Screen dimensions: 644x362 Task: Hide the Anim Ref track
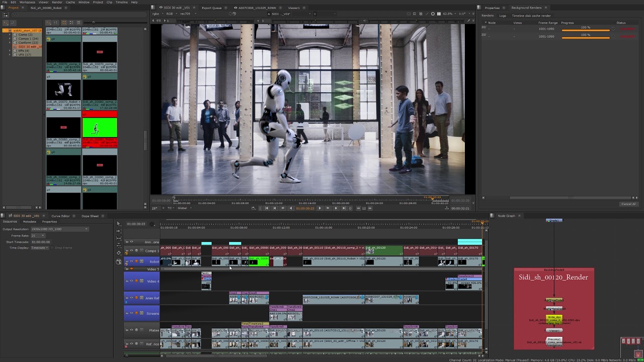[131, 298]
